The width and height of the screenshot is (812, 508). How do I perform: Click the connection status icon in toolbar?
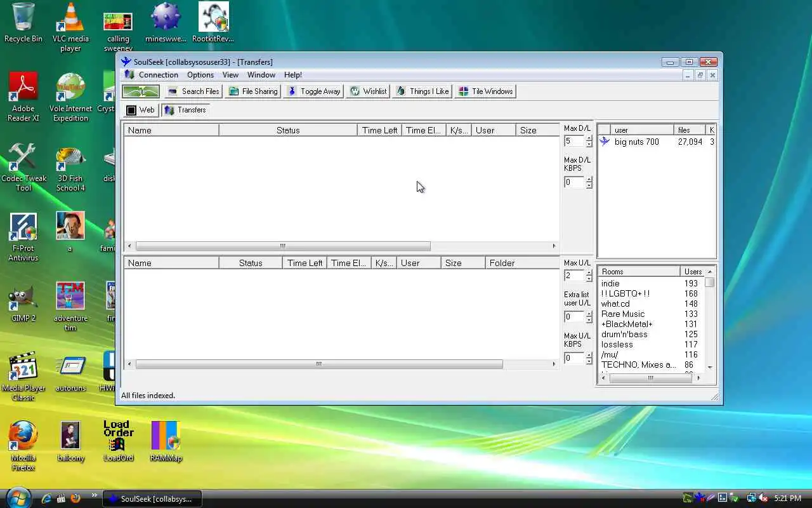pos(141,91)
